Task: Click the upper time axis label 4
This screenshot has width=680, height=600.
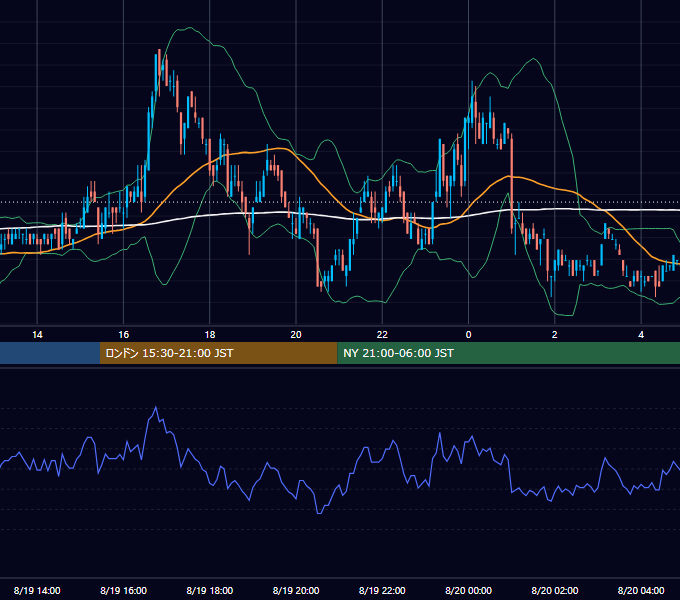Action: pos(641,335)
